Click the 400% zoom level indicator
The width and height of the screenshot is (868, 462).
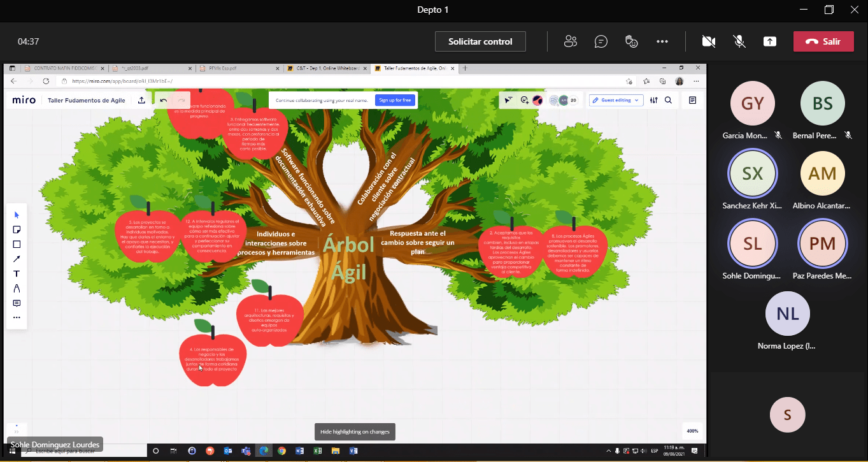tap(692, 431)
